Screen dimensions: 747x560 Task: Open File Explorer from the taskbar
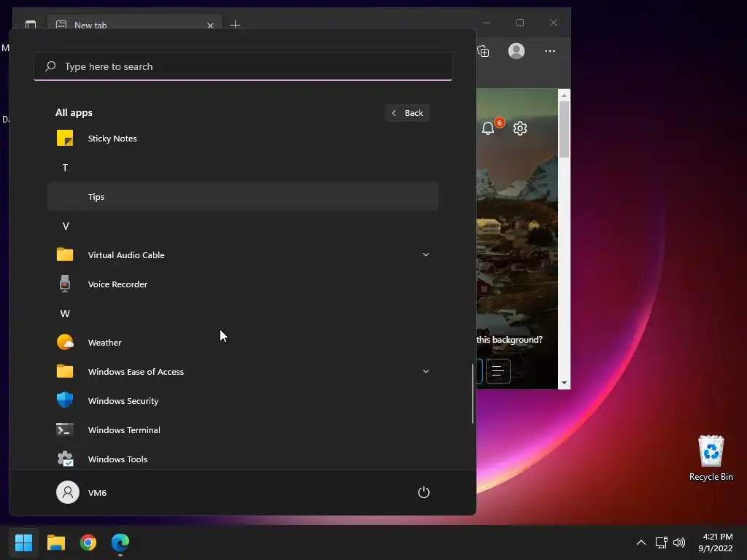click(x=55, y=542)
